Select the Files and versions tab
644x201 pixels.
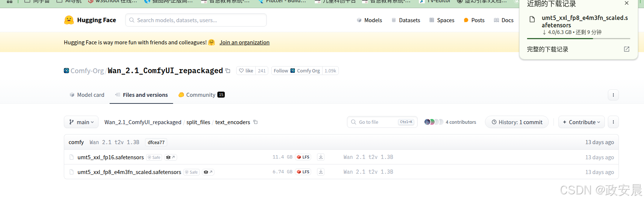tap(141, 95)
